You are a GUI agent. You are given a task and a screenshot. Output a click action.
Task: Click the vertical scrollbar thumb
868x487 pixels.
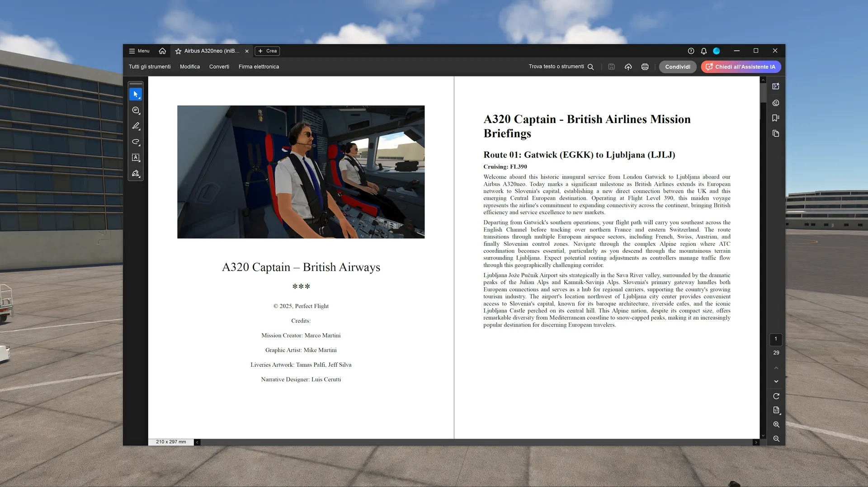(x=763, y=93)
